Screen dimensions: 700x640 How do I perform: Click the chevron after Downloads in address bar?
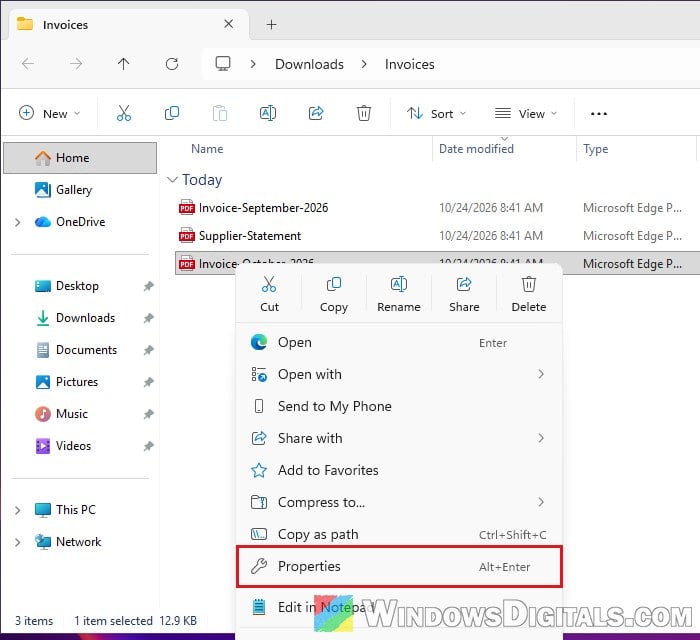click(x=364, y=64)
